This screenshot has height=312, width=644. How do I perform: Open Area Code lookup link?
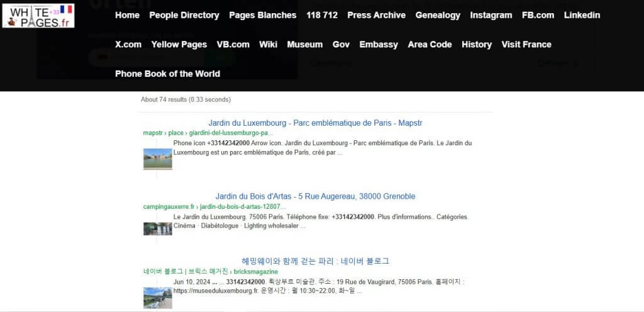point(430,45)
